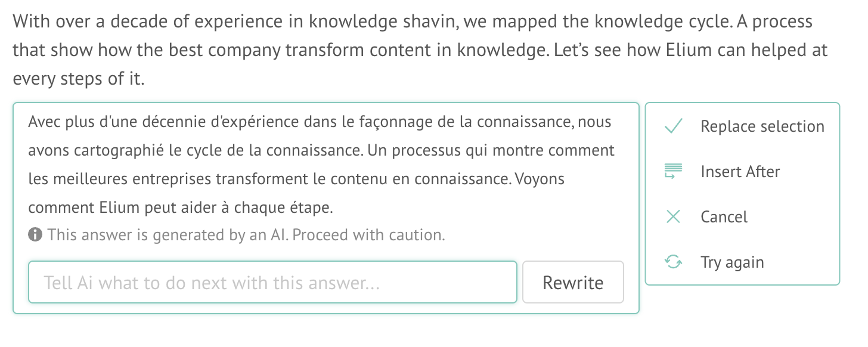Click the checkmark icon for Replace selection
Screen dimensions: 868x347
pos(673,126)
